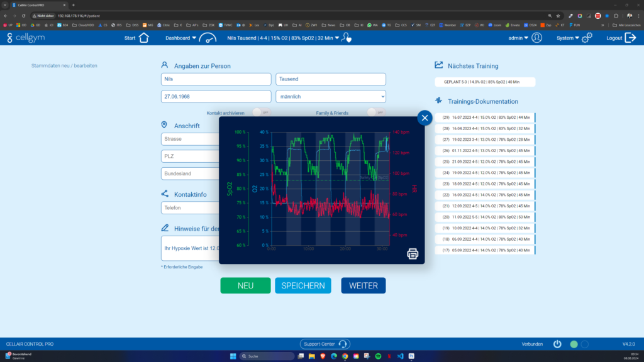This screenshot has height=362, width=644.
Task: Click the green connection status indicator
Action: click(574, 344)
